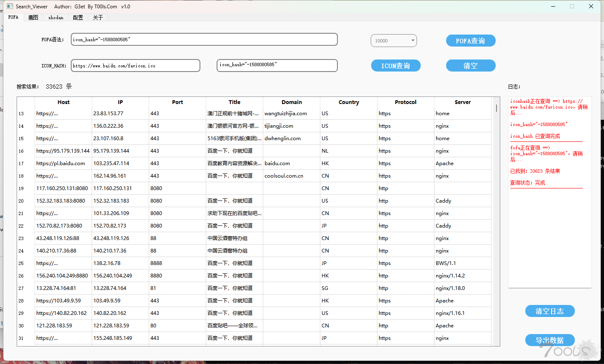Click country cell SG in row 27
The height and width of the screenshot is (364, 604).
(349, 288)
